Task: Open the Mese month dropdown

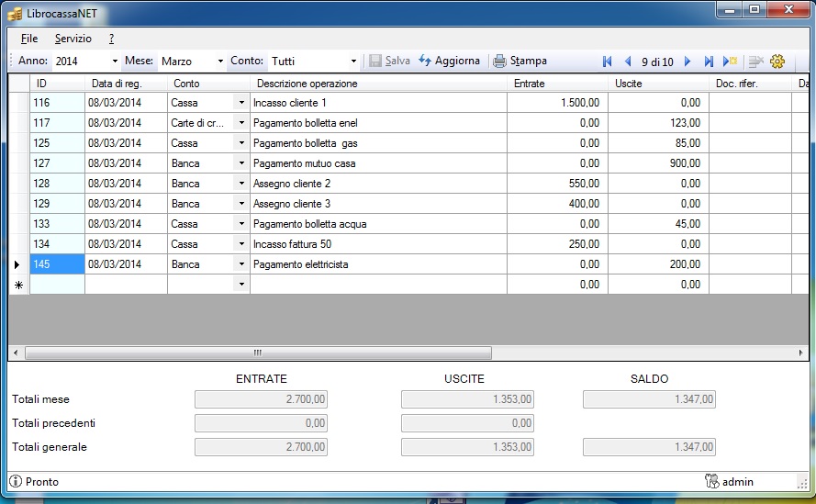Action: pos(220,62)
